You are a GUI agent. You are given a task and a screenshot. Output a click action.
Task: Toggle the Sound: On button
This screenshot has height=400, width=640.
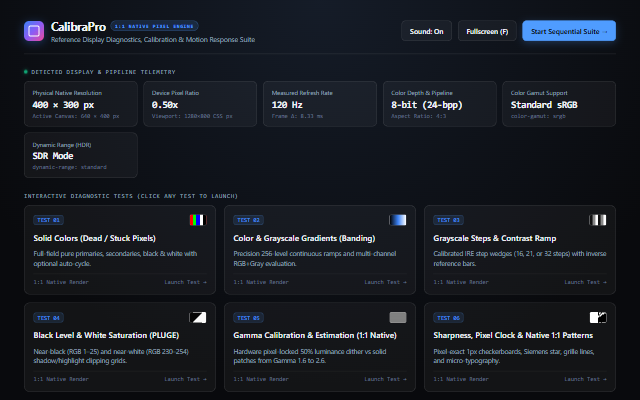click(427, 31)
